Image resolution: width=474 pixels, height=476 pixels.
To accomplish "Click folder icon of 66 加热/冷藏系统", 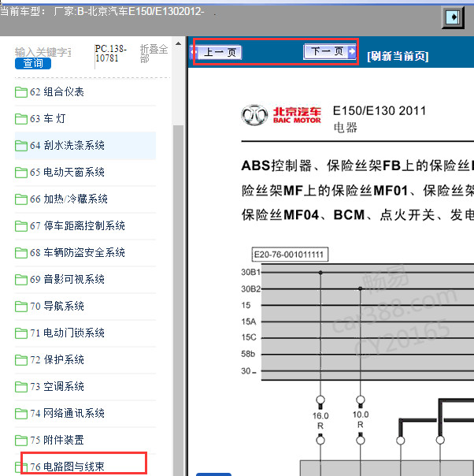I will tap(21, 199).
